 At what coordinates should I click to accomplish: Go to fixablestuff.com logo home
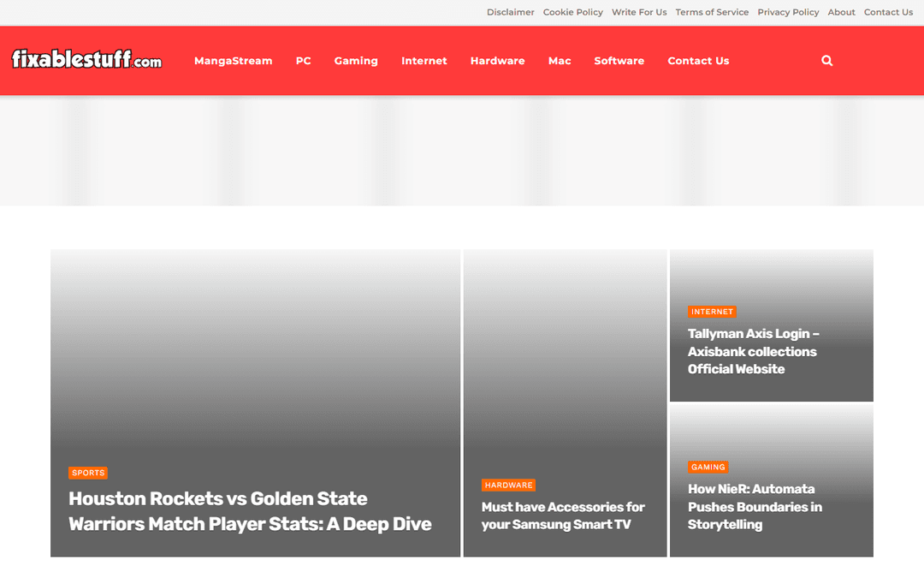pos(86,59)
